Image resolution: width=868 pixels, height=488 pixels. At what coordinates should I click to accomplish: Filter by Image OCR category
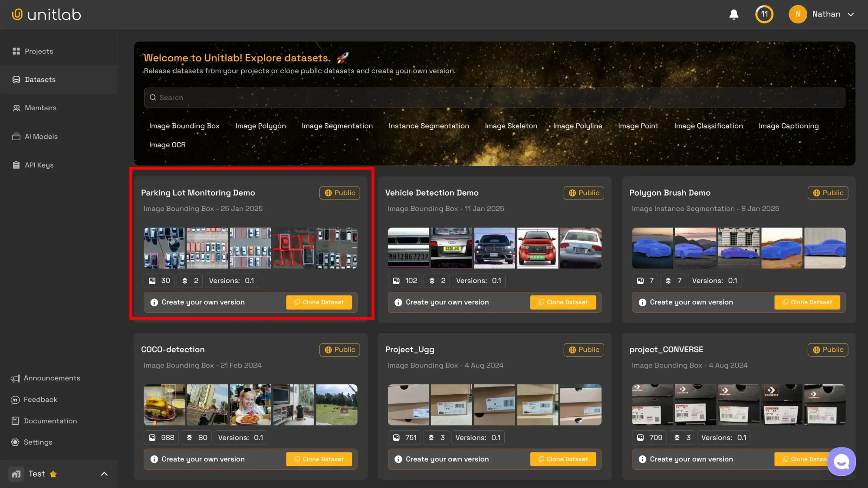pyautogui.click(x=167, y=145)
